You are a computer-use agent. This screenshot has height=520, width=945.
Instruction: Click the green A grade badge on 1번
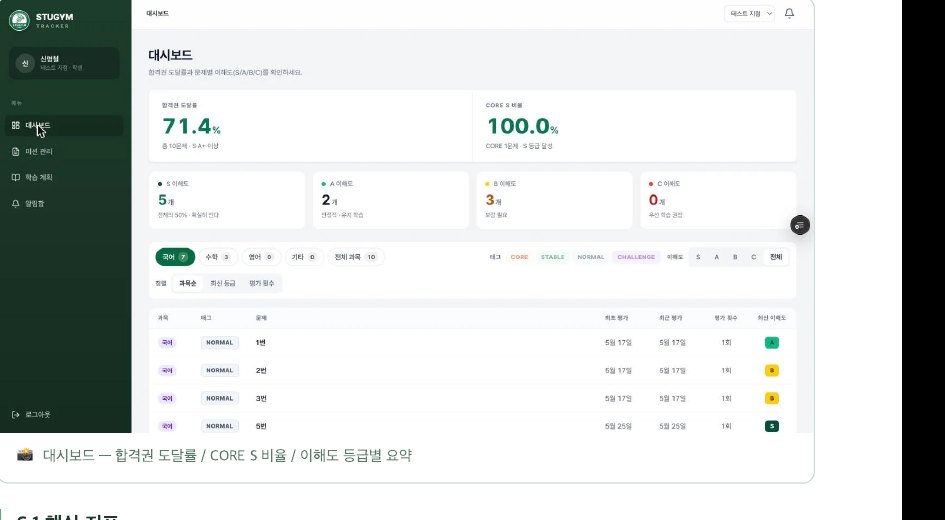click(x=771, y=343)
